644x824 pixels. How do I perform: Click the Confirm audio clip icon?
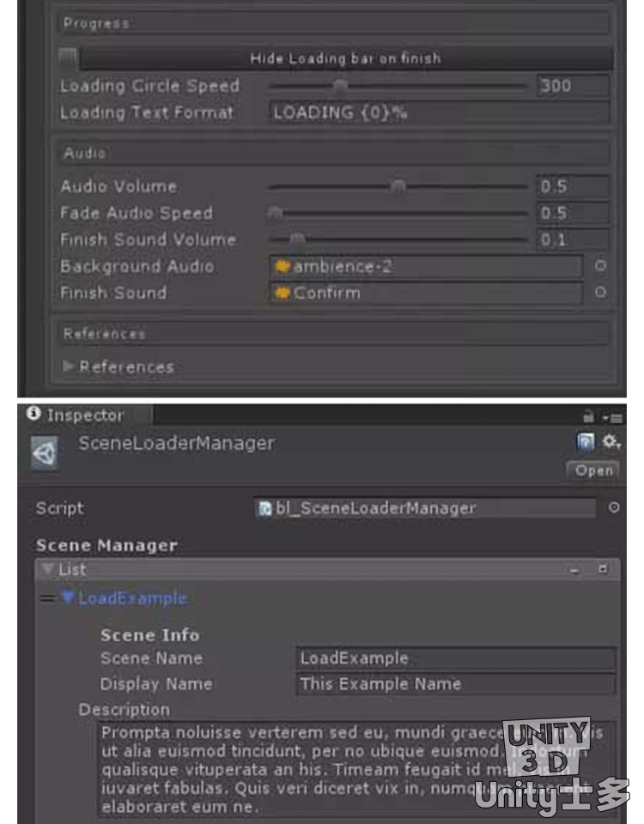coord(283,293)
